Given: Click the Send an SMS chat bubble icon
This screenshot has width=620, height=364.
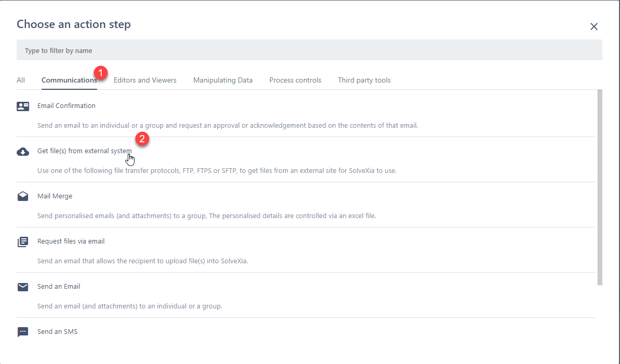Looking at the screenshot, I should coord(23,332).
